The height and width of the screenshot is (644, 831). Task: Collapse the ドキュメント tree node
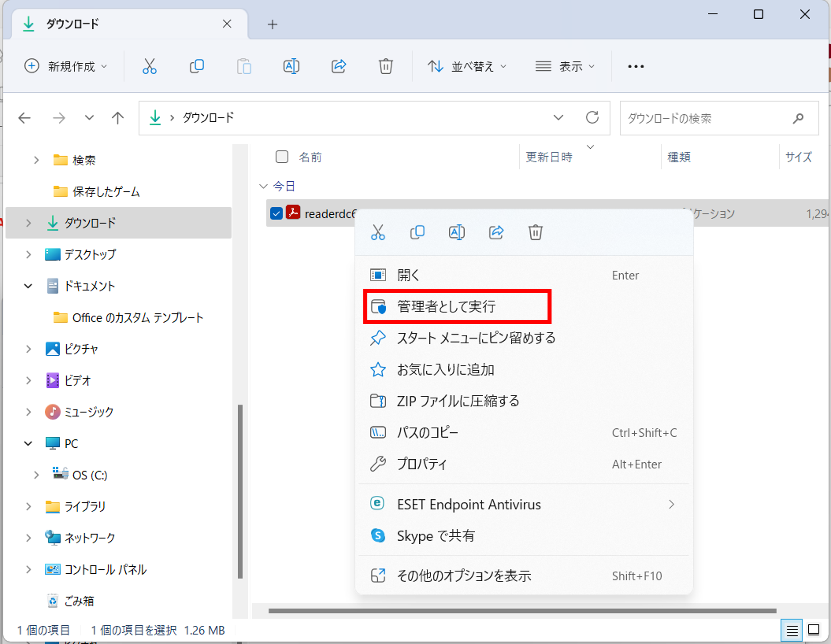pos(28,286)
